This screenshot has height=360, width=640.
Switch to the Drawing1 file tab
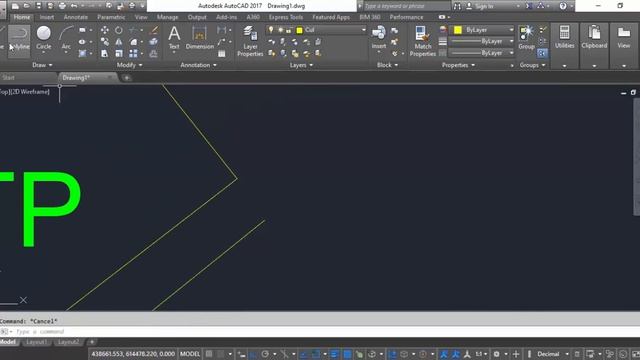click(87, 78)
